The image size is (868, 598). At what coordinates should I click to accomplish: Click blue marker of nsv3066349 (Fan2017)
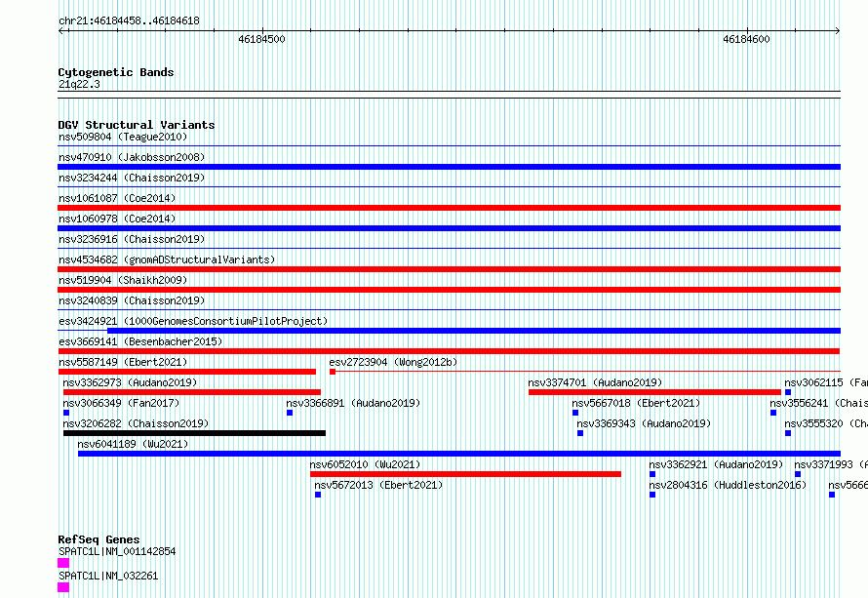(66, 413)
